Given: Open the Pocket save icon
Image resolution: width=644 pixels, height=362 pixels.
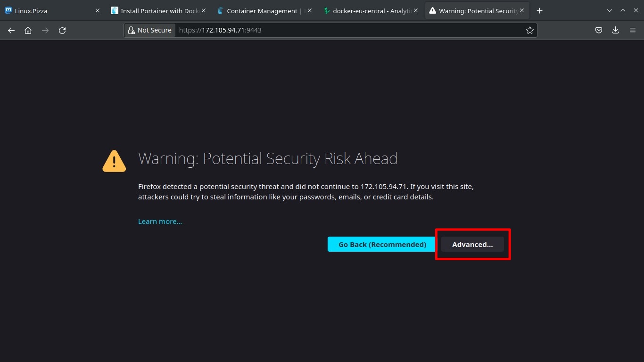Looking at the screenshot, I should click(x=599, y=30).
